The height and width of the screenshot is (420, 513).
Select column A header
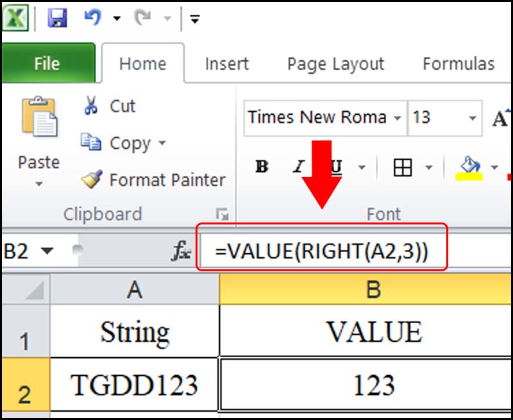pos(135,289)
